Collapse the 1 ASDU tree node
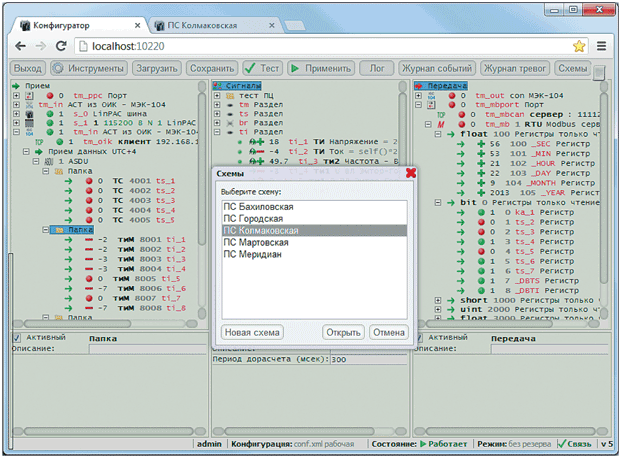This screenshot has width=620, height=457. click(36, 161)
